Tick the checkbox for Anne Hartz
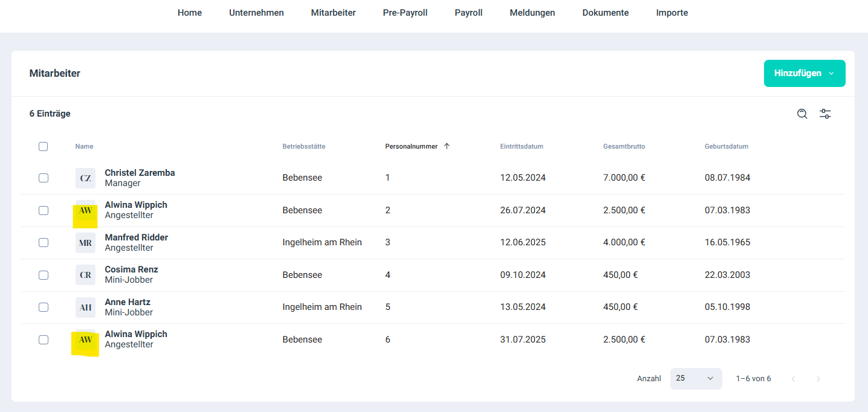 point(43,307)
